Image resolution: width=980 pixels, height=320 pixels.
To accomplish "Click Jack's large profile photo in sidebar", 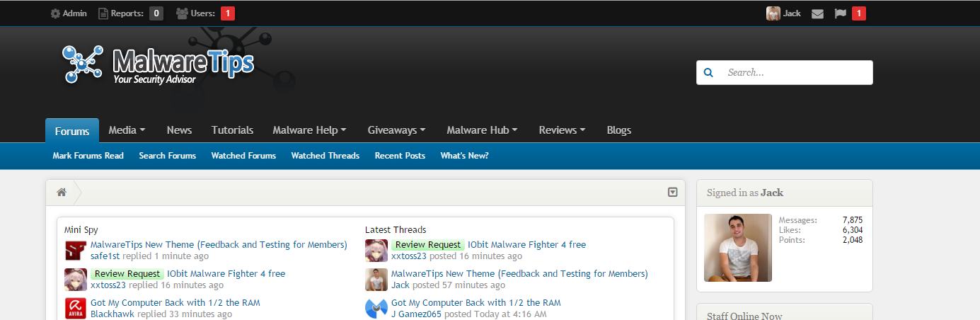I will [738, 248].
